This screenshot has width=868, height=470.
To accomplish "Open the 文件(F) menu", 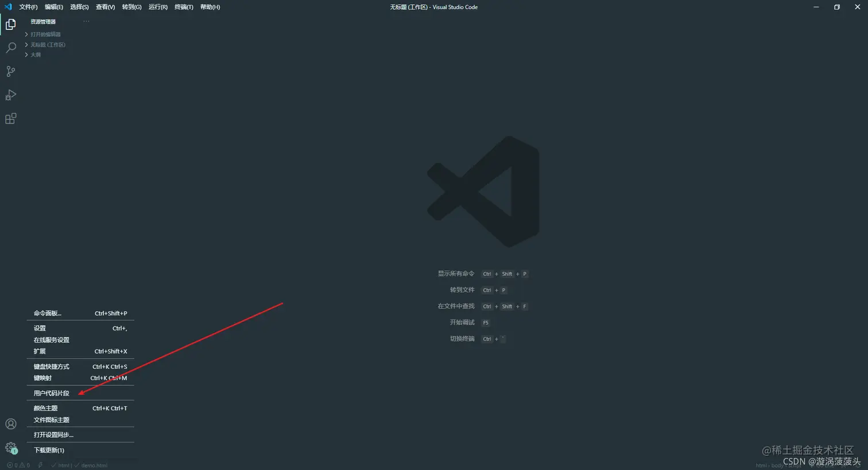I will pyautogui.click(x=28, y=7).
